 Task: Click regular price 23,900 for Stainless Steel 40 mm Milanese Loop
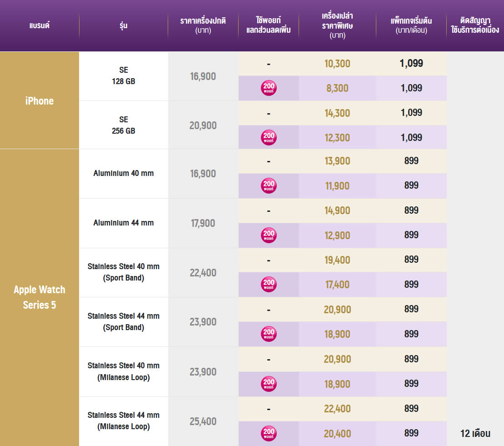click(203, 372)
